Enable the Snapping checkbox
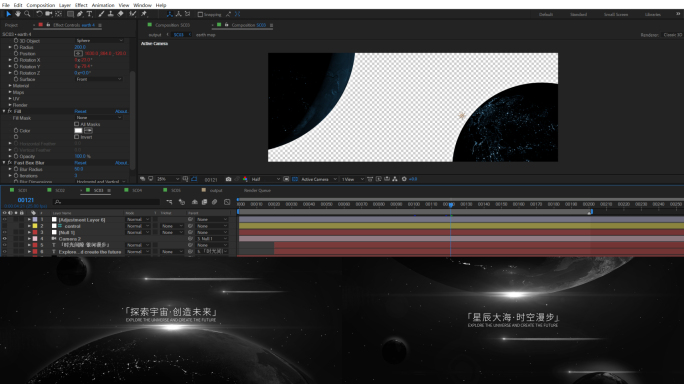 [x=200, y=14]
